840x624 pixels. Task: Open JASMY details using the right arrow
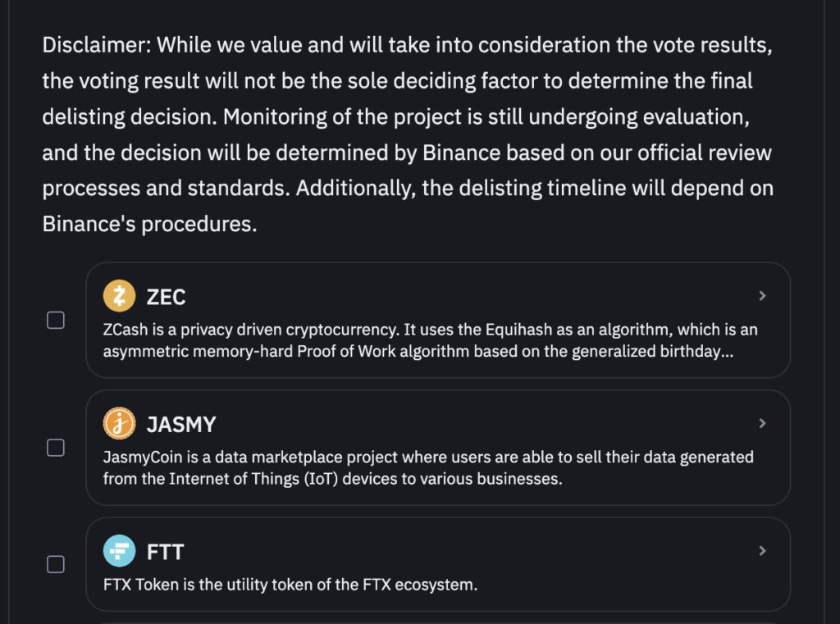(x=762, y=424)
